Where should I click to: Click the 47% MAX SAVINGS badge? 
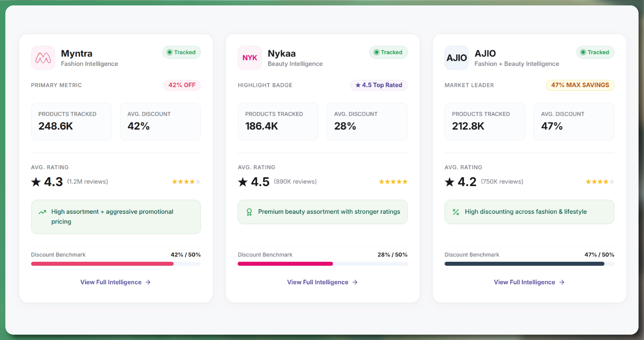click(580, 85)
